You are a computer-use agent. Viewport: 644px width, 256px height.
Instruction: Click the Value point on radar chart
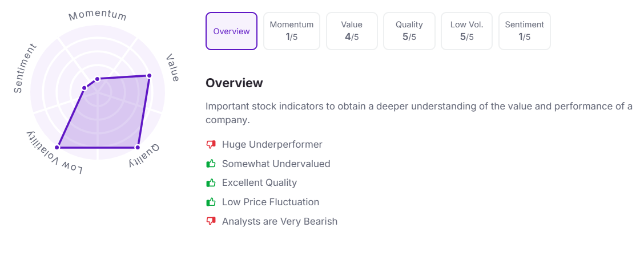(149, 76)
